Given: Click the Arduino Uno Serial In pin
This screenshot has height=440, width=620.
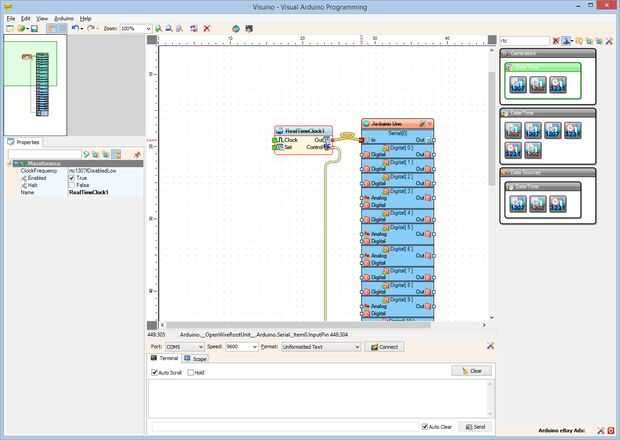Looking at the screenshot, I should (361, 140).
